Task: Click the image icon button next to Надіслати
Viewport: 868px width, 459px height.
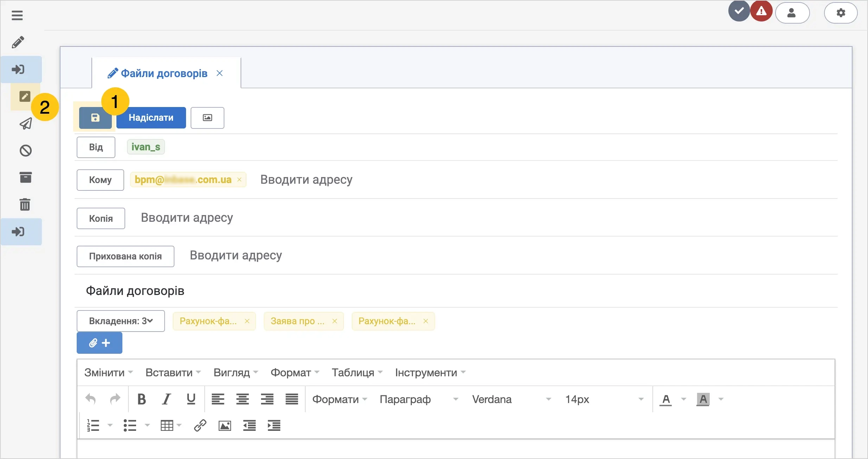Action: coord(208,118)
